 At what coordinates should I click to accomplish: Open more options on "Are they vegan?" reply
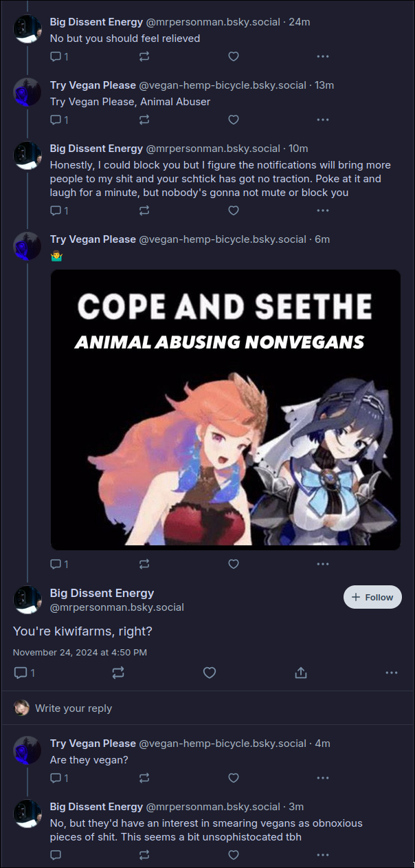click(323, 778)
